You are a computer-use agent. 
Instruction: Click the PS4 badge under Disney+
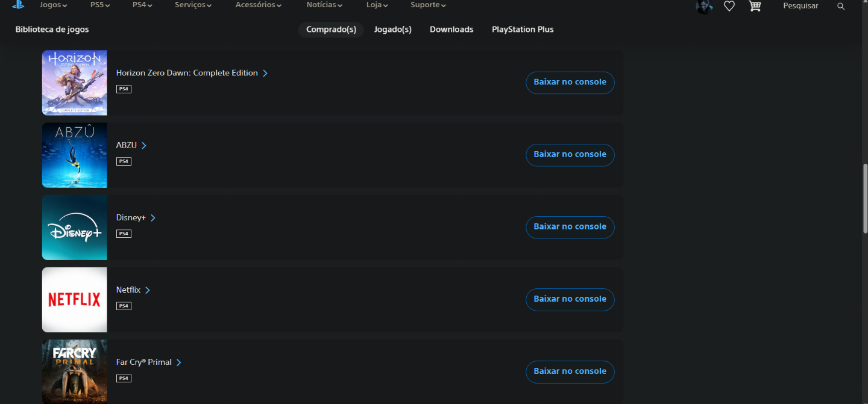124,234
